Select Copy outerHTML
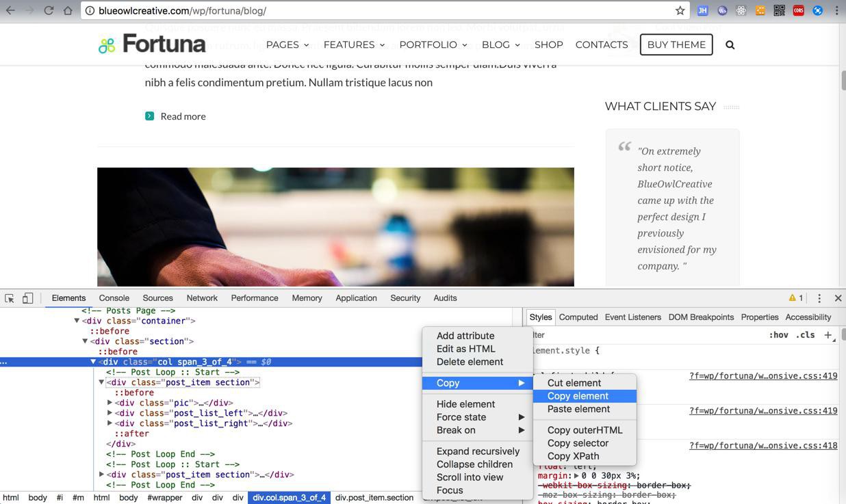Viewport: 846px width, 504px height. tap(585, 430)
